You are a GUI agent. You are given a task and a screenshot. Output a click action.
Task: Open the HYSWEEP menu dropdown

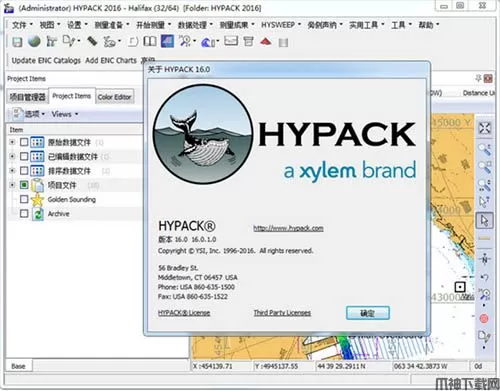[281, 25]
